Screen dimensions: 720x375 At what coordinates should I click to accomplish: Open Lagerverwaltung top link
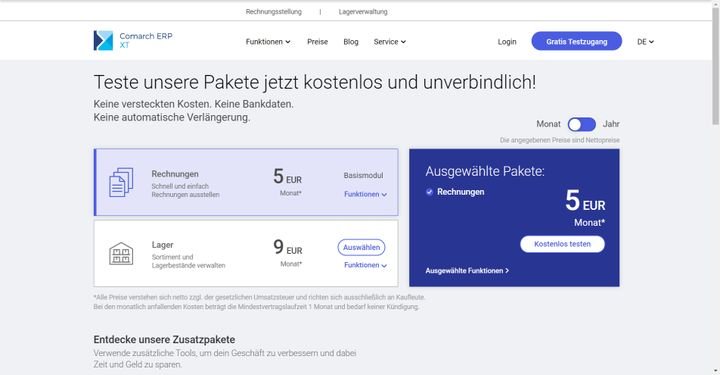363,12
